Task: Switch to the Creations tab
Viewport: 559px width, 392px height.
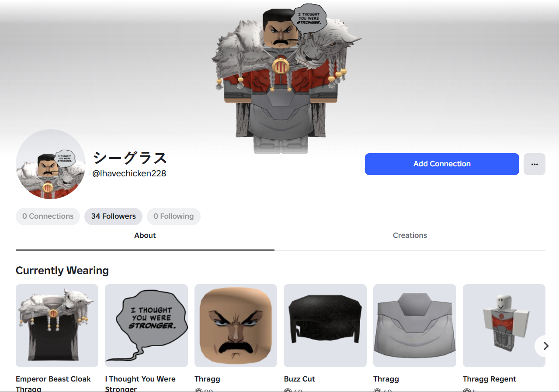Action: [x=410, y=236]
